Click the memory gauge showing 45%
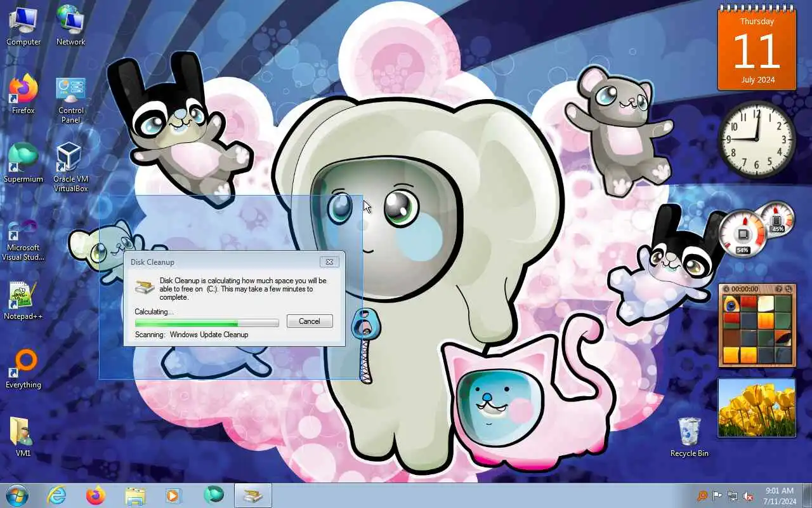This screenshot has height=508, width=812. point(777,218)
